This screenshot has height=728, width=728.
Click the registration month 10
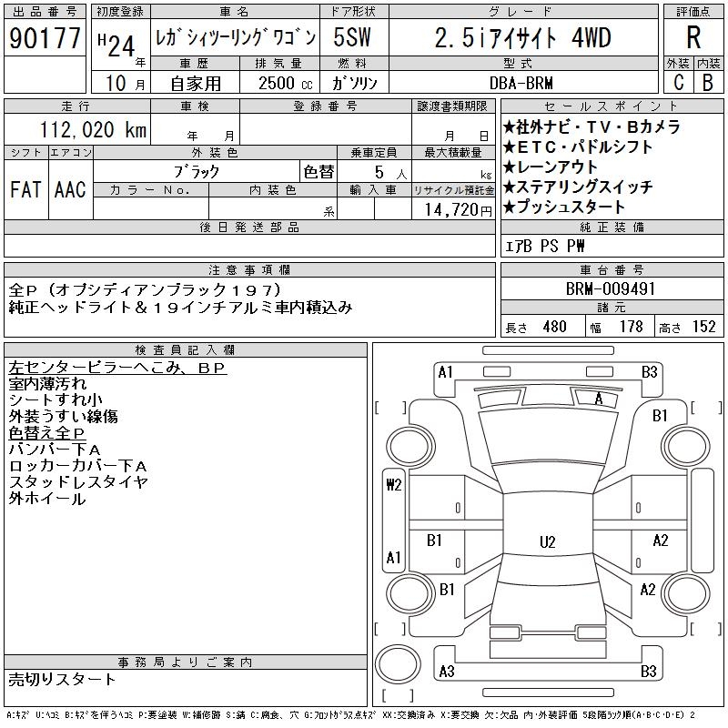coord(116,83)
